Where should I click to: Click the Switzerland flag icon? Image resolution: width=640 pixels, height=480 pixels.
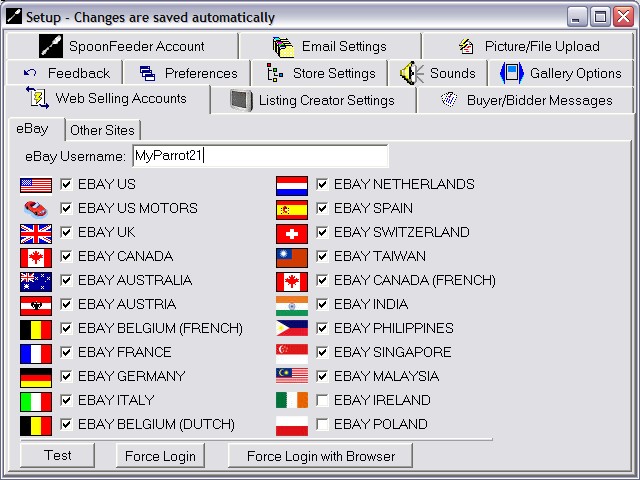tap(292, 234)
